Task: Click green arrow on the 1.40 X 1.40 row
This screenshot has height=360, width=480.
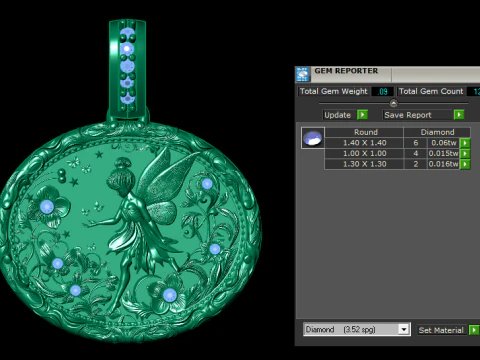Action: 465,143
